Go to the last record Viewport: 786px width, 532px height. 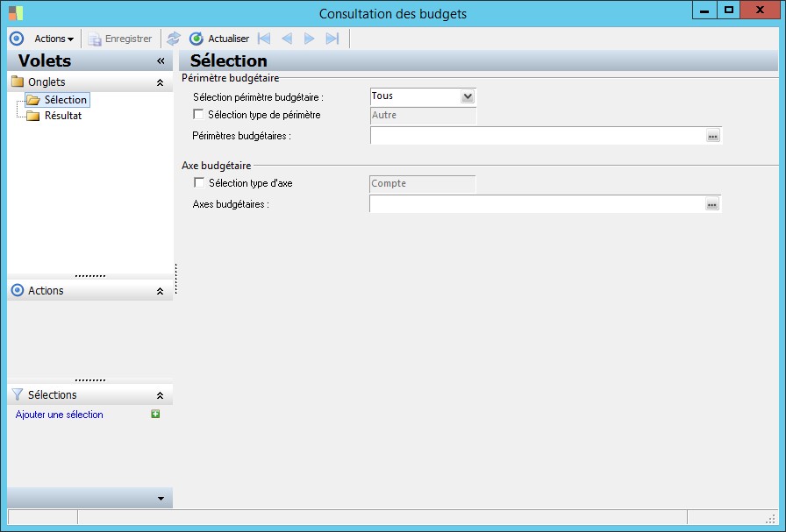pyautogui.click(x=332, y=39)
